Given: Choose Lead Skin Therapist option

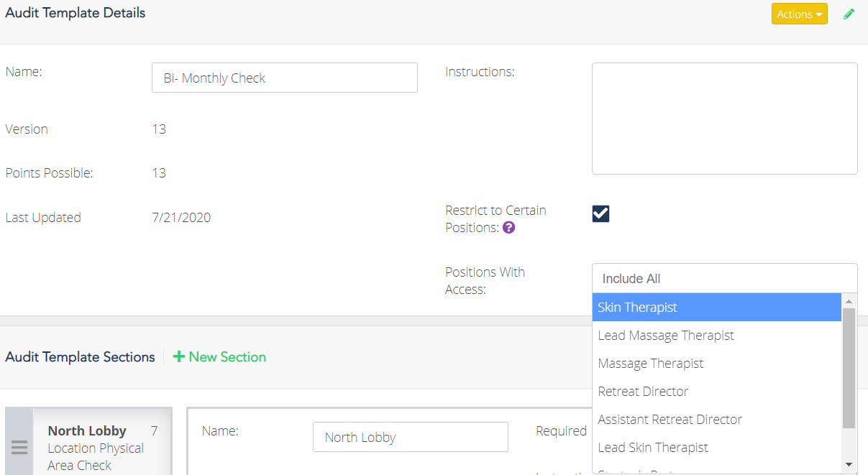Looking at the screenshot, I should click(x=717, y=447).
